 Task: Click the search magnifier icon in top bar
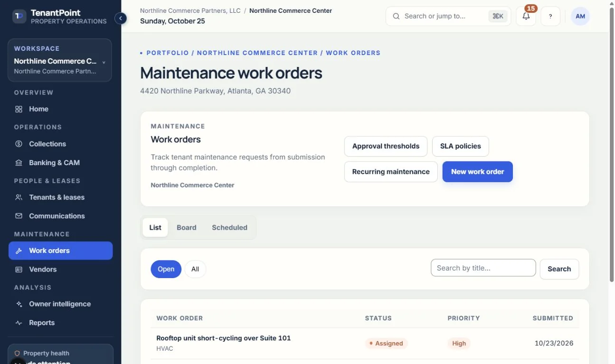click(x=396, y=16)
